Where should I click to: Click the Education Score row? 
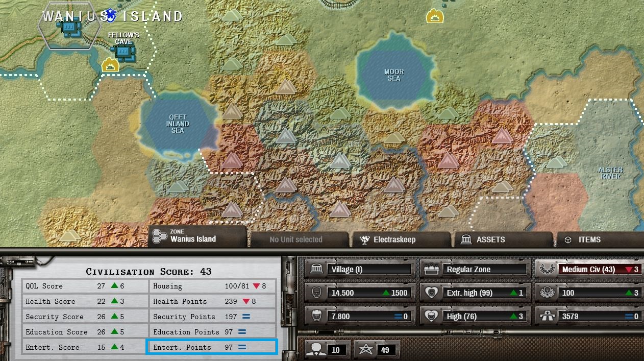(x=85, y=332)
